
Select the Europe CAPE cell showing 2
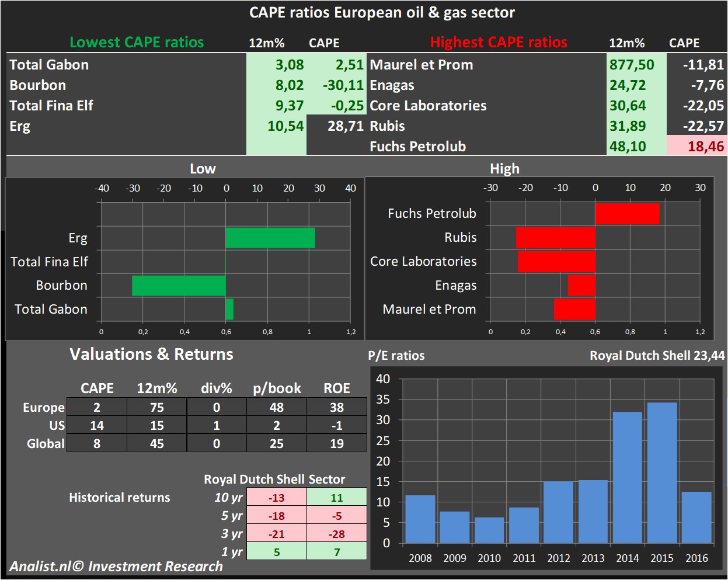click(x=97, y=407)
